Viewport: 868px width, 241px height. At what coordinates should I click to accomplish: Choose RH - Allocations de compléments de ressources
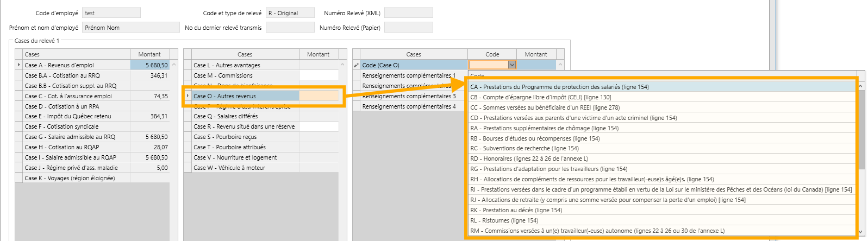pos(663,179)
